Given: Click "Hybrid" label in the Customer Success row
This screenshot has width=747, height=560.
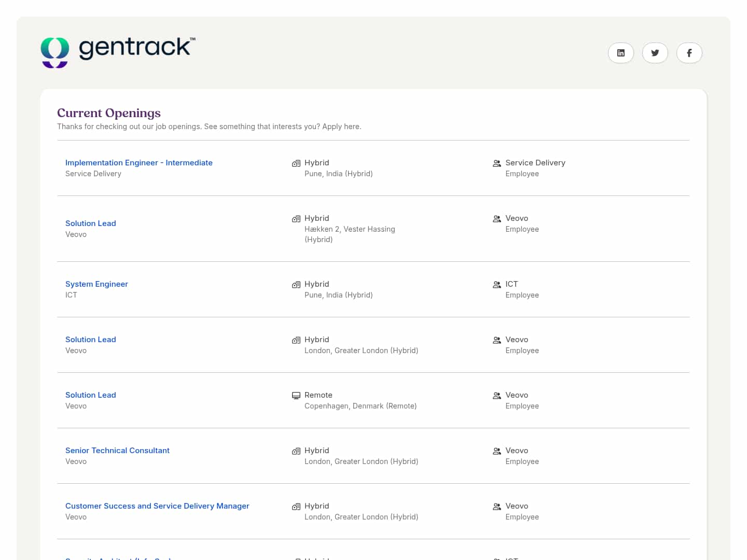Looking at the screenshot, I should tap(317, 506).
